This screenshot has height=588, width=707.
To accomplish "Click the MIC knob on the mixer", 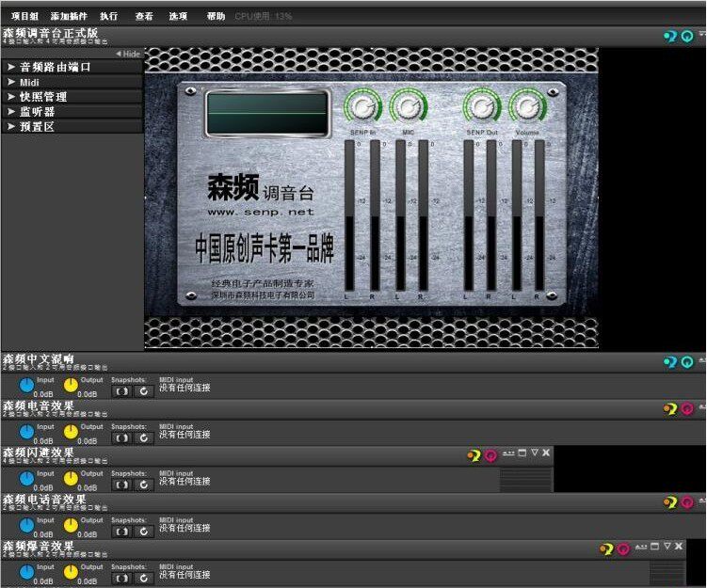I will tap(409, 107).
